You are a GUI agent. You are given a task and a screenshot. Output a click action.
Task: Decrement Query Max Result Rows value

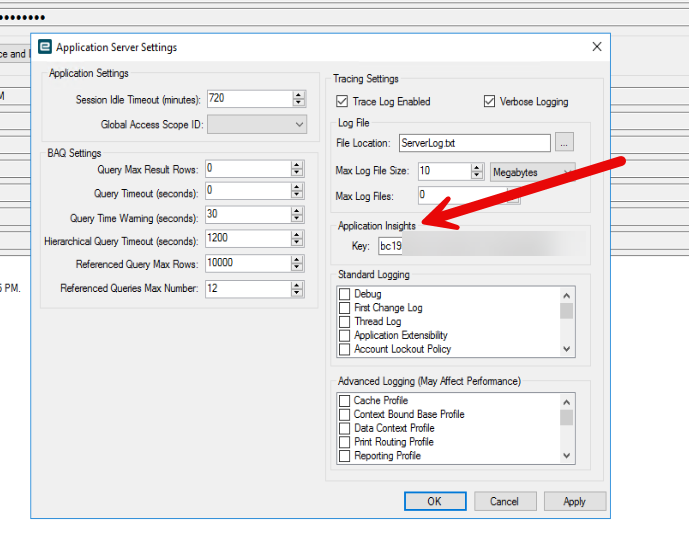[x=297, y=173]
